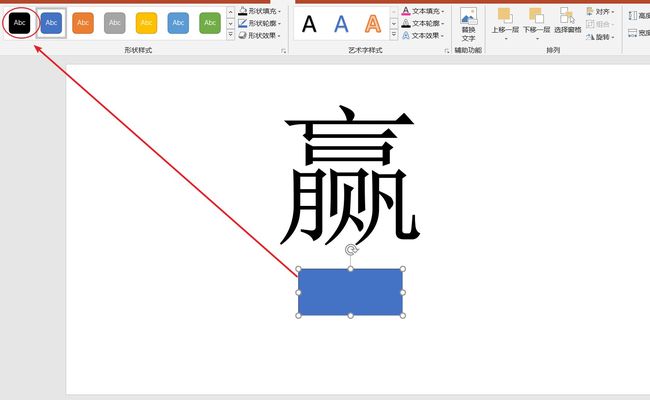650x400 pixels.
Task: Go to next row of shape styles gallery
Action: (x=230, y=24)
